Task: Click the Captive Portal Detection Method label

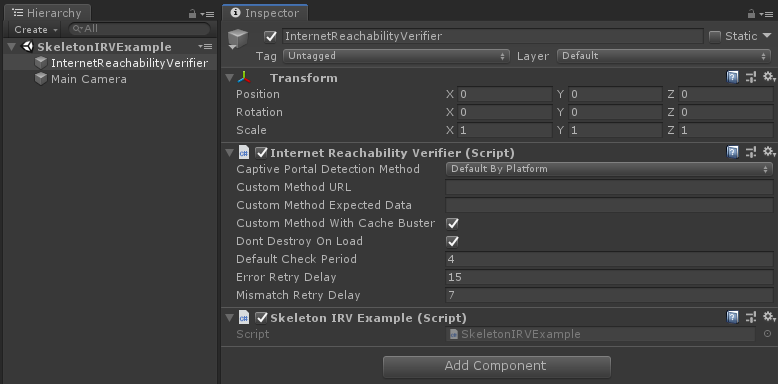Action: (328, 169)
